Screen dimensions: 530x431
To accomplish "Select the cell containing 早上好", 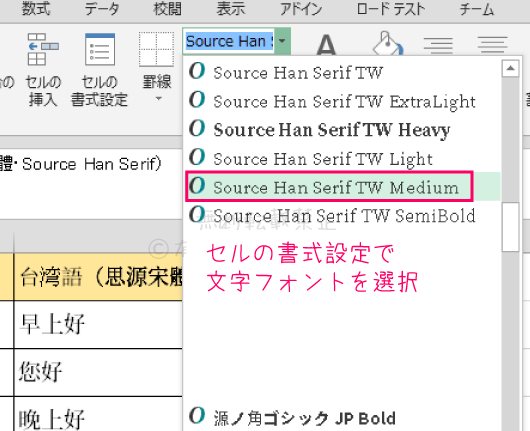I will [x=98, y=325].
